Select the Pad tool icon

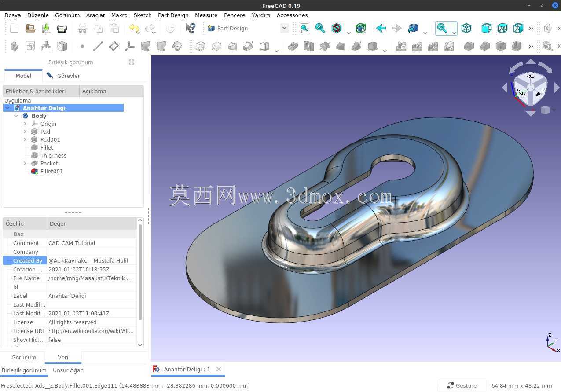201,46
